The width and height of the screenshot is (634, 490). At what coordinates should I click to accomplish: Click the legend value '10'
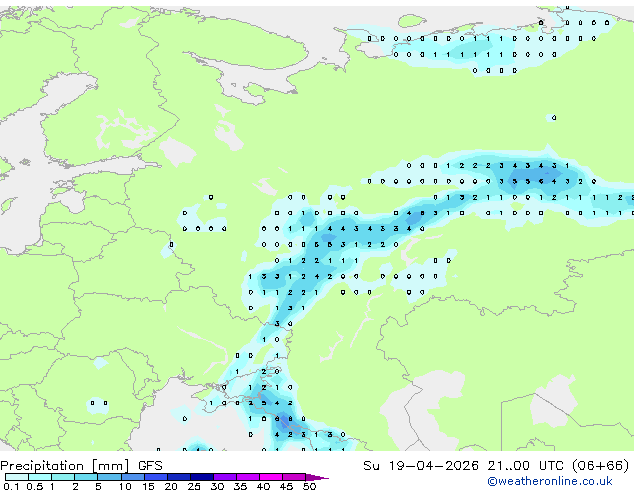(125, 486)
